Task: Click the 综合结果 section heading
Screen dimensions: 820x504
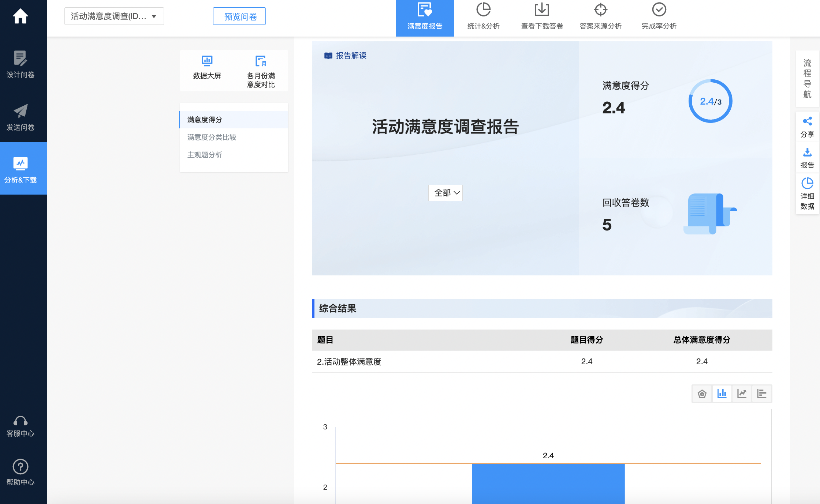Action: (338, 308)
